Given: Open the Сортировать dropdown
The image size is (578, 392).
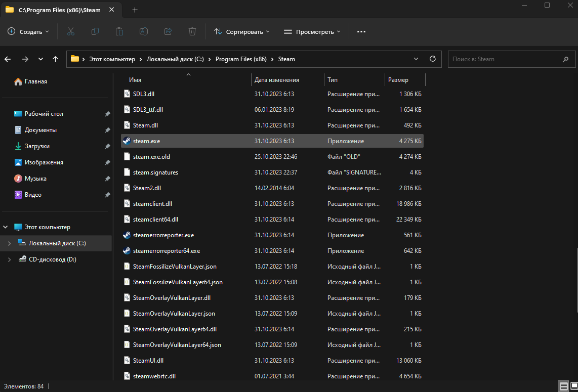Looking at the screenshot, I should click(x=242, y=31).
